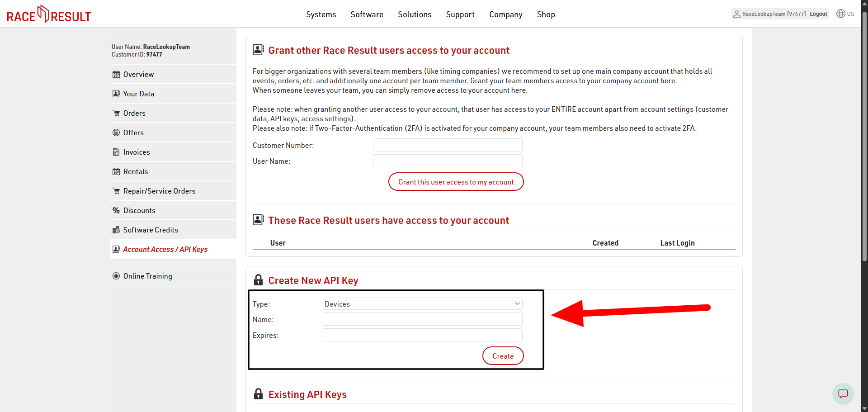
Task: Open the Systems menu
Action: click(x=321, y=14)
